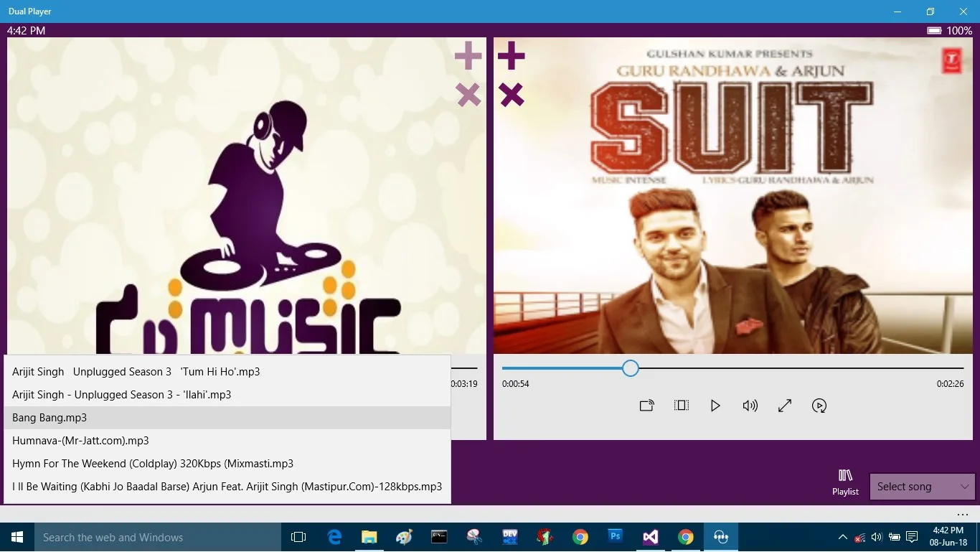980x552 pixels.
Task: Open the Paint app on the taskbar
Action: tap(405, 537)
